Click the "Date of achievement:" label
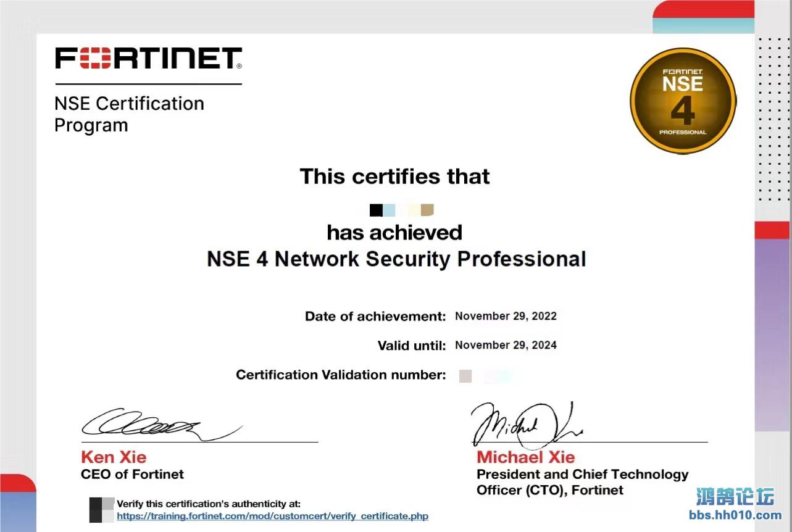The image size is (792, 532). (375, 317)
